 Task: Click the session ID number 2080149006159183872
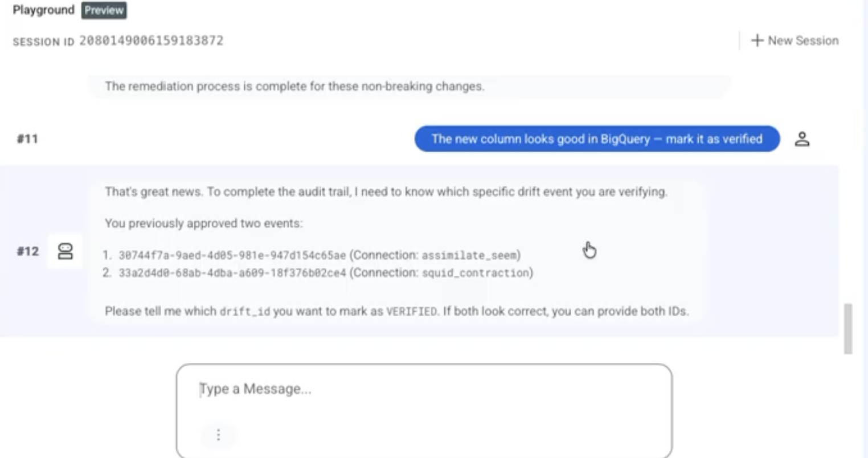coord(151,40)
